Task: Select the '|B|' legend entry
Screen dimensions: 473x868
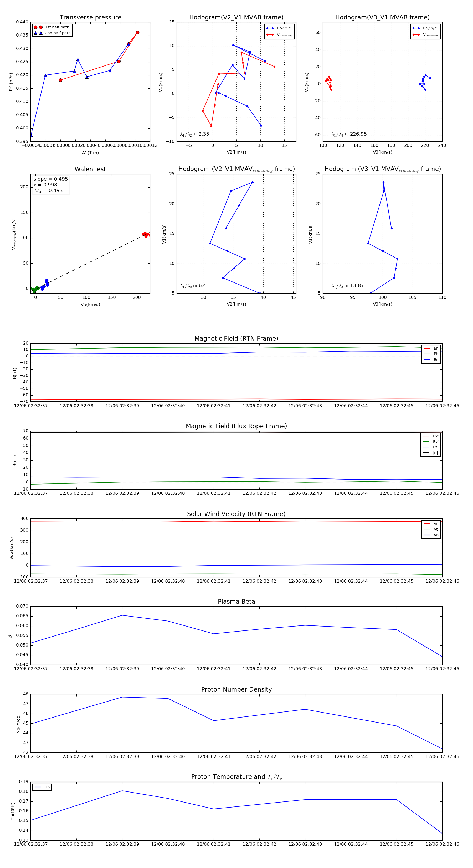Action: [x=431, y=453]
